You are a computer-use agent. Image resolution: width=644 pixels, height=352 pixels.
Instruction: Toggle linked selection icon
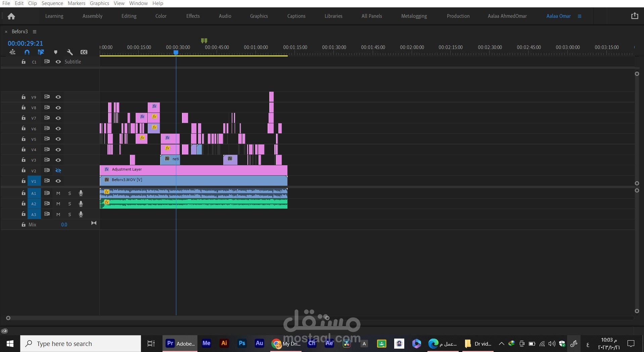(41, 52)
